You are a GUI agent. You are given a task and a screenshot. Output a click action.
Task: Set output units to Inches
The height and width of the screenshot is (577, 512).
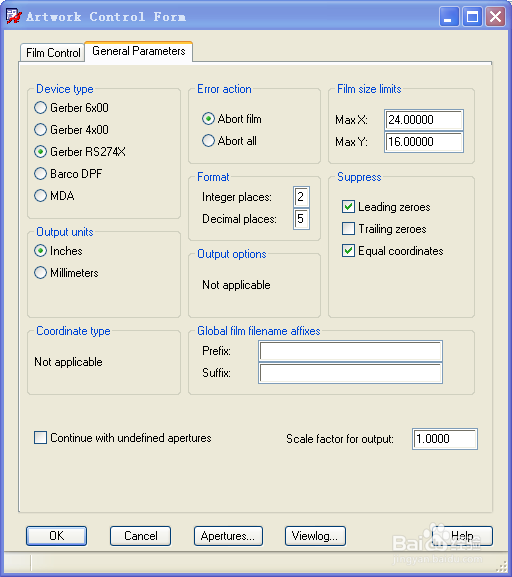pyautogui.click(x=58, y=251)
